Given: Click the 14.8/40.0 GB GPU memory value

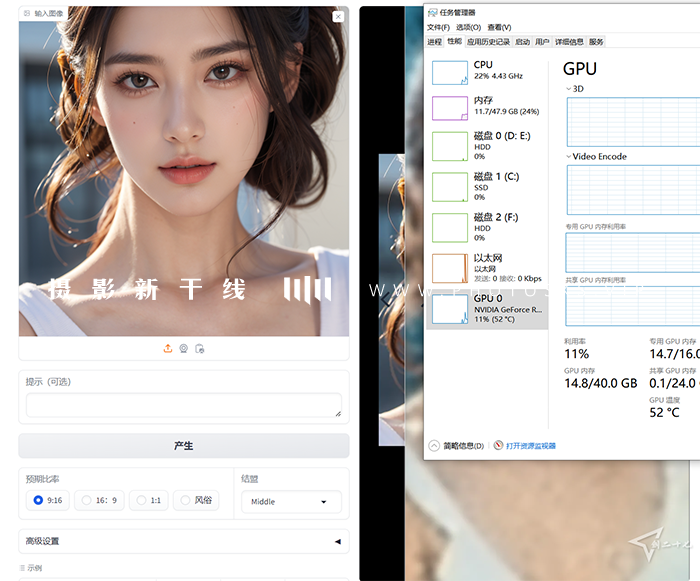Looking at the screenshot, I should click(x=600, y=383).
